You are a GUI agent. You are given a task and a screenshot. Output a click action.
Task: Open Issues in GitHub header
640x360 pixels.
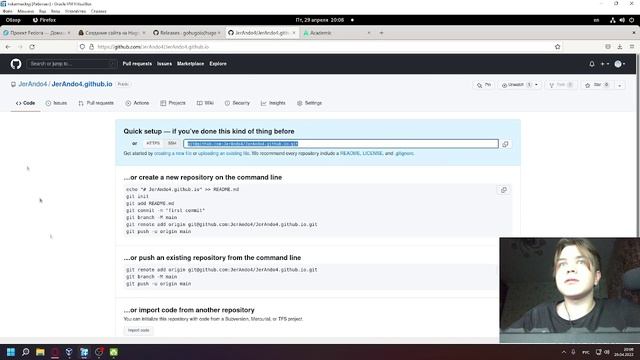(x=164, y=64)
